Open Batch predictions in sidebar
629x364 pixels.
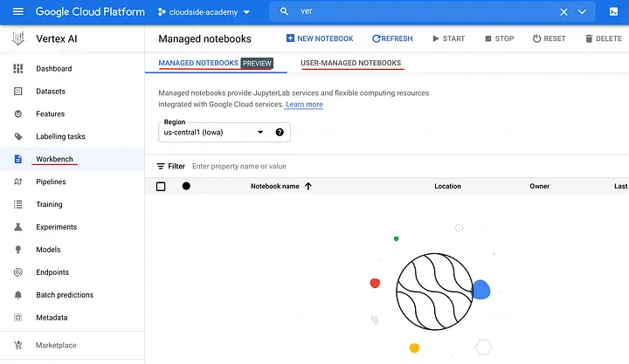click(65, 295)
